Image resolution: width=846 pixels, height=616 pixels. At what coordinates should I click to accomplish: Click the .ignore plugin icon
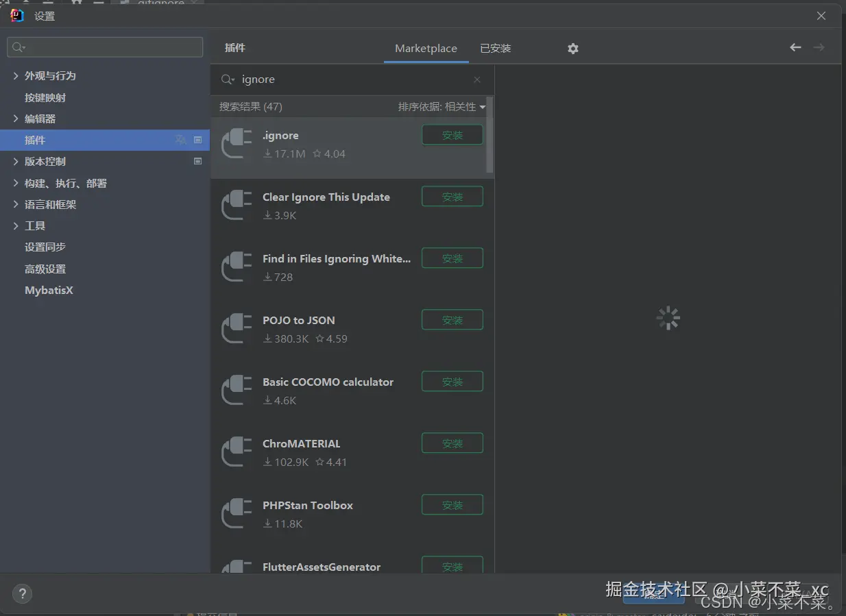[237, 144]
